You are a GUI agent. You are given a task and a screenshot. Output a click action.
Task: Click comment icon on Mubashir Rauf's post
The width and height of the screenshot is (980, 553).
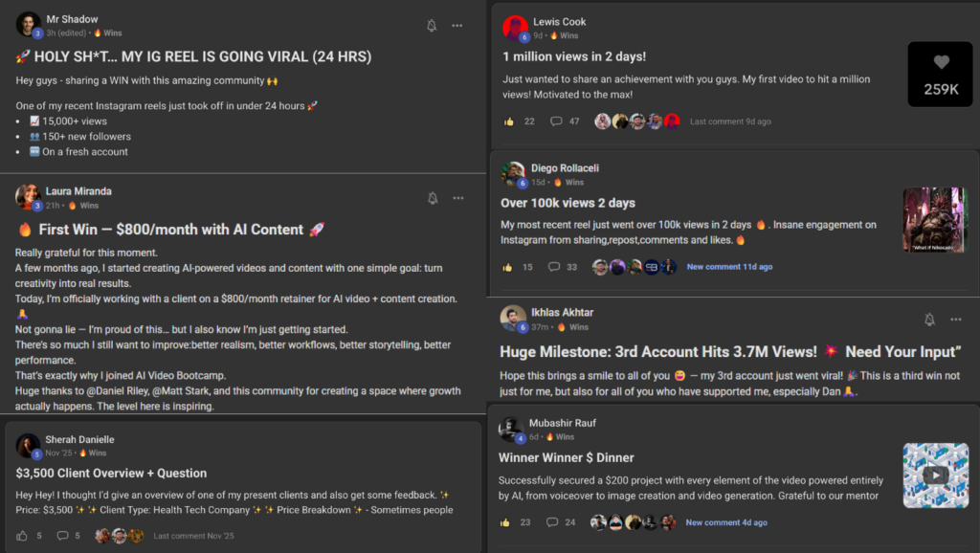(x=552, y=522)
